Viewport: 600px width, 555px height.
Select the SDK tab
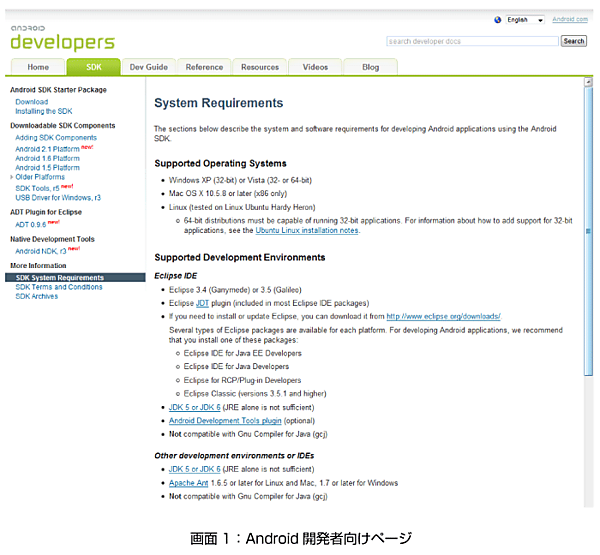[x=94, y=67]
